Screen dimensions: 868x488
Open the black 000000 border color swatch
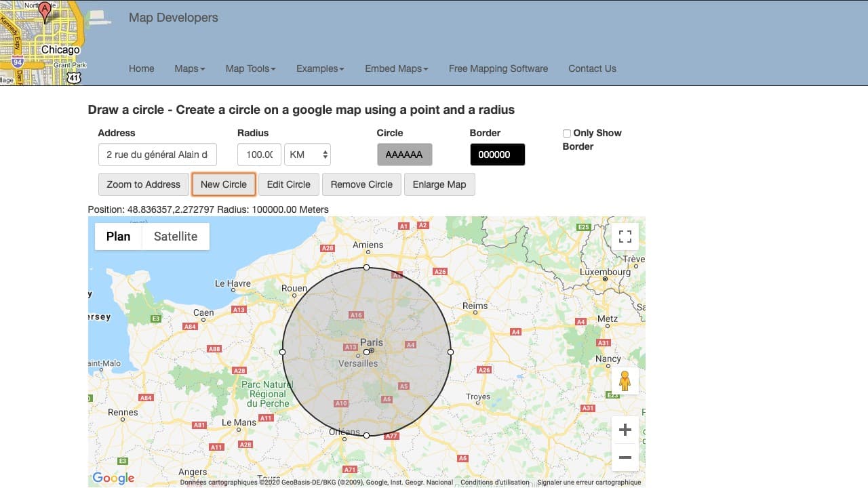click(x=497, y=155)
